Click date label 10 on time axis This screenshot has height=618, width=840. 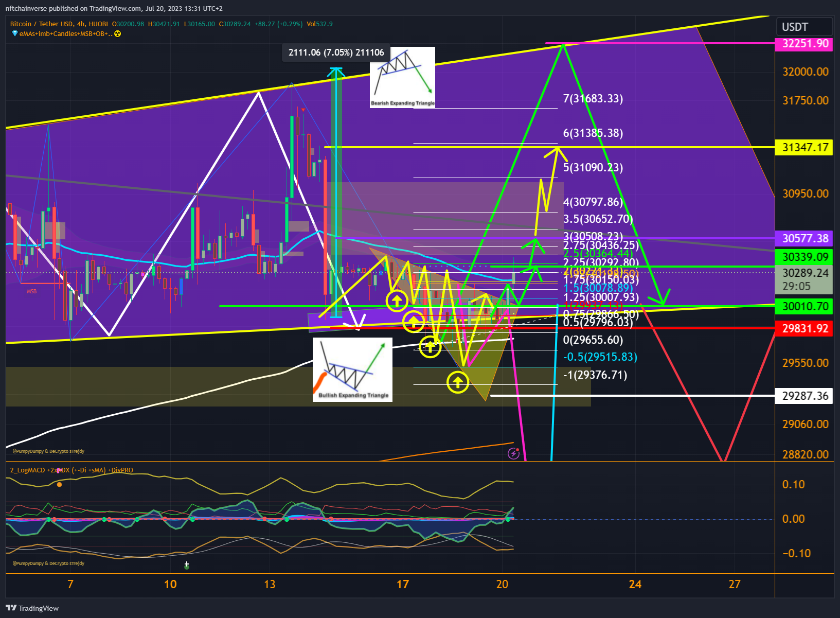(170, 585)
